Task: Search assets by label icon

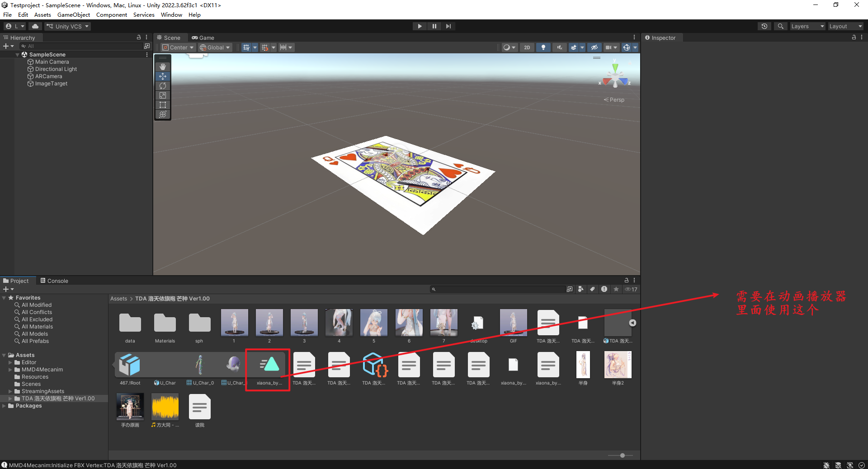Action: point(593,289)
